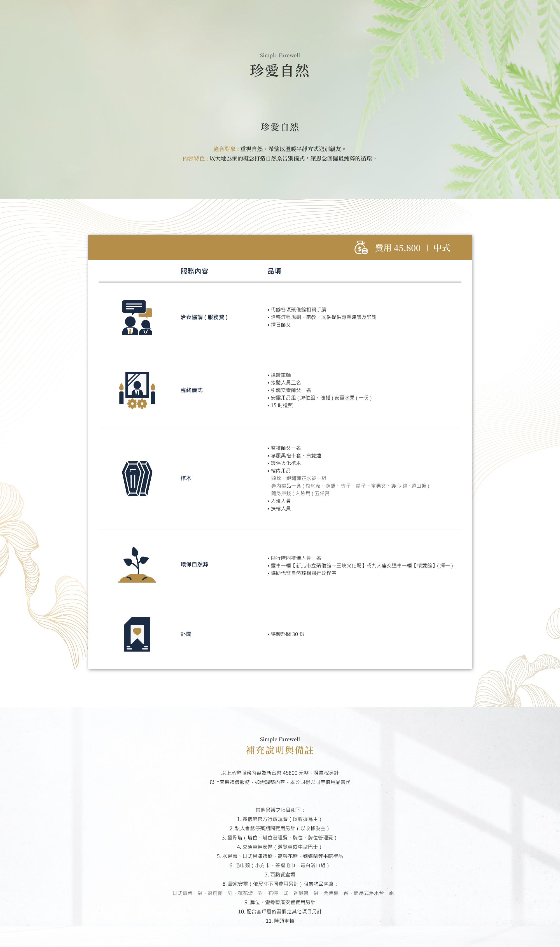Click the coffin icon
The image size is (560, 947).
coord(137,478)
